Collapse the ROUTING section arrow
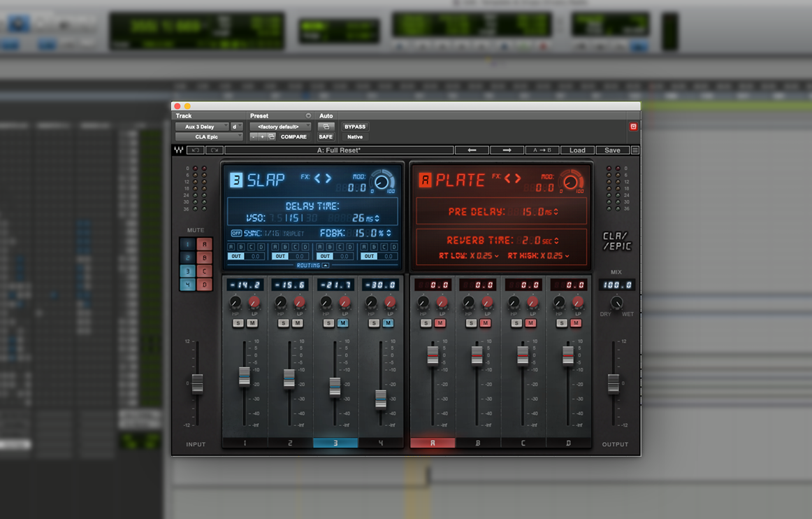 (325, 266)
